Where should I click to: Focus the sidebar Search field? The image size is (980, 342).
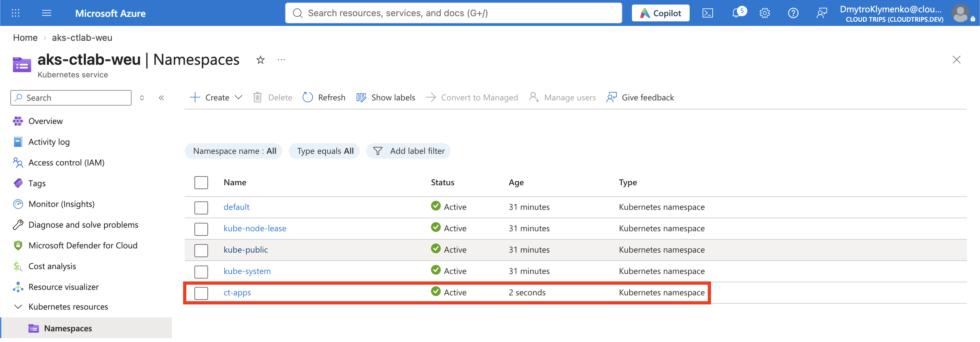pos(71,98)
